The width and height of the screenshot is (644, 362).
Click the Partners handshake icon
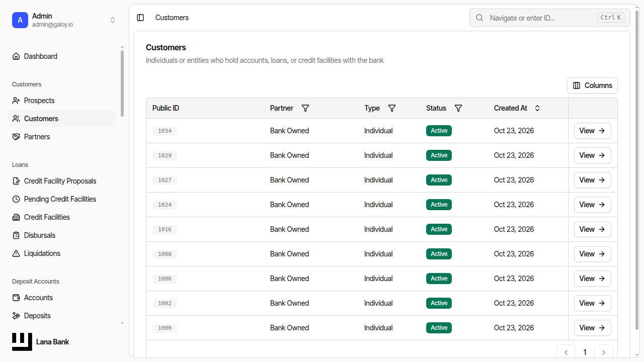pyautogui.click(x=16, y=137)
